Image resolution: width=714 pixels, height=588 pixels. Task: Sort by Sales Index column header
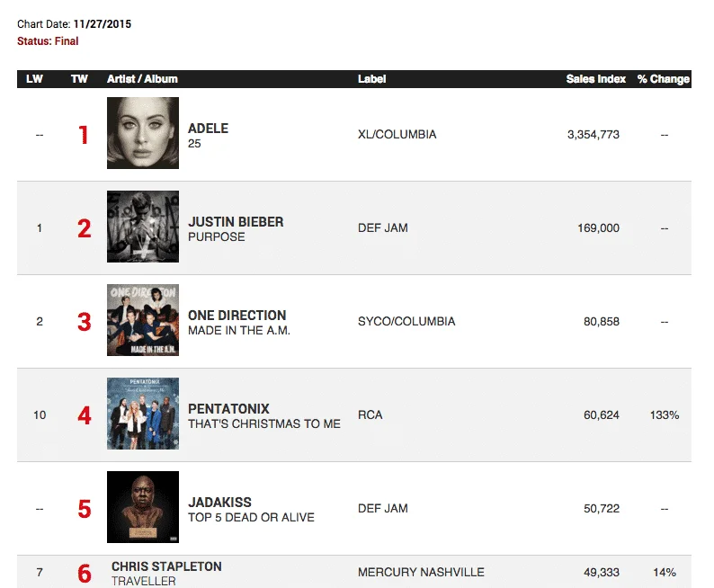[595, 79]
